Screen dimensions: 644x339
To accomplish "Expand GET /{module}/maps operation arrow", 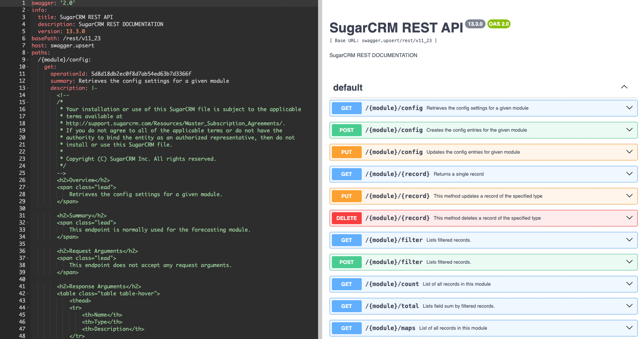I will click(629, 328).
